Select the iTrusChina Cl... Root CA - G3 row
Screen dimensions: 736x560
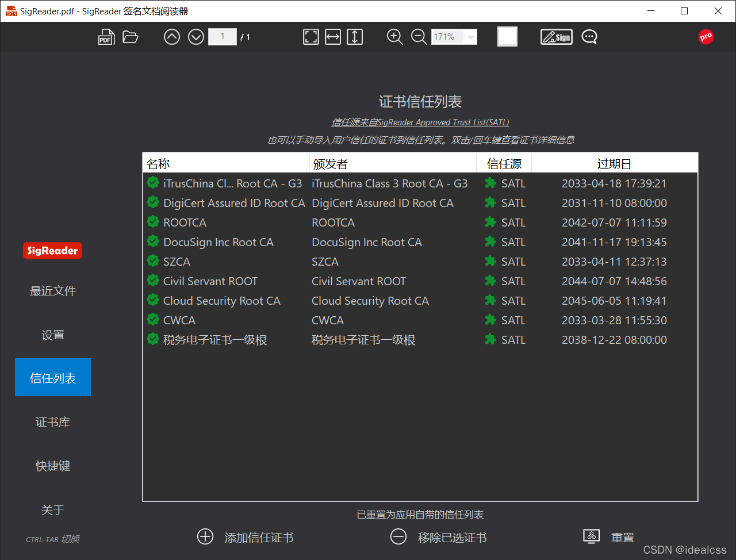(x=420, y=183)
